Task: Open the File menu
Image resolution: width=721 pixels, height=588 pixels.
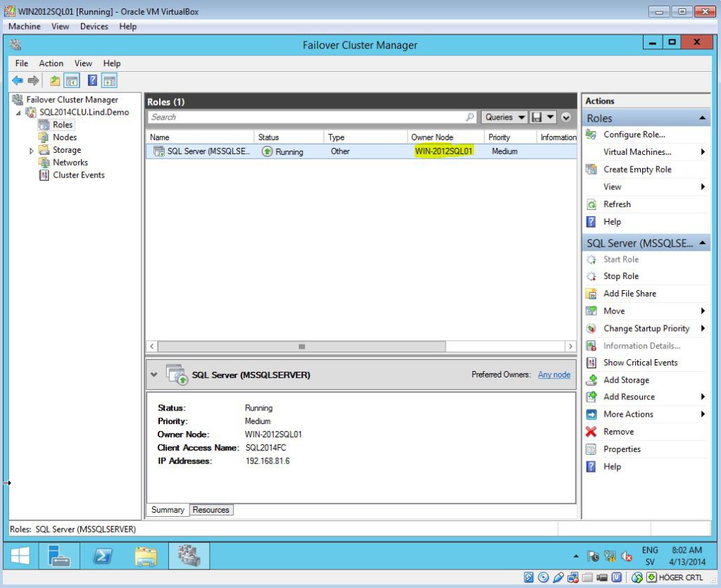Action: 21,63
